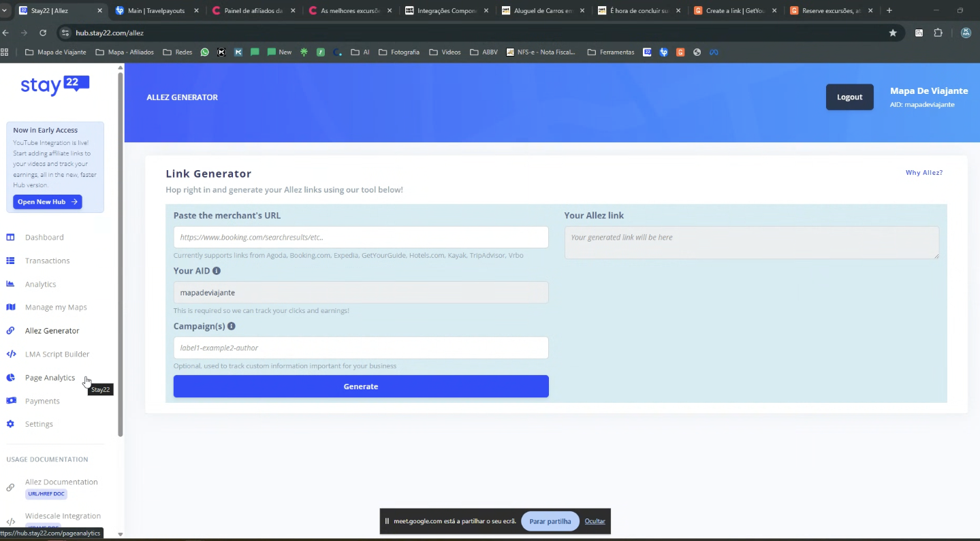Click the Stay22 logo in the sidebar
980x541 pixels.
tap(55, 85)
